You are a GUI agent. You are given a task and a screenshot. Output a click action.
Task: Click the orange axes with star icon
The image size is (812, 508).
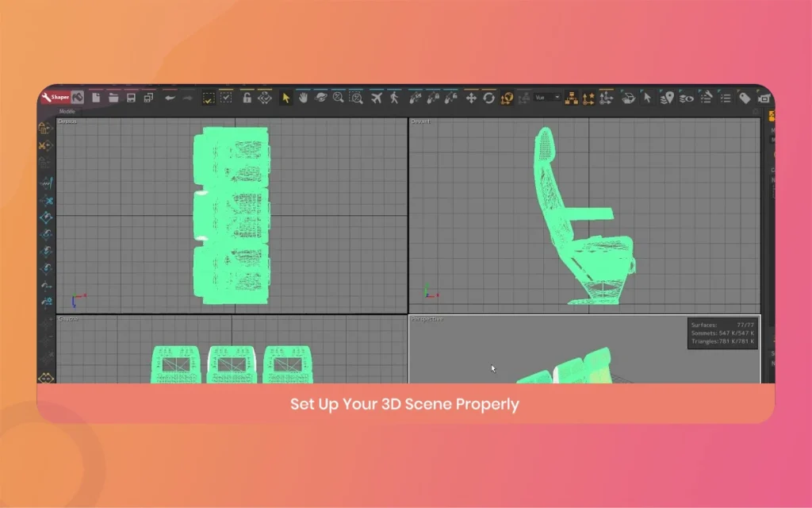[x=588, y=98]
